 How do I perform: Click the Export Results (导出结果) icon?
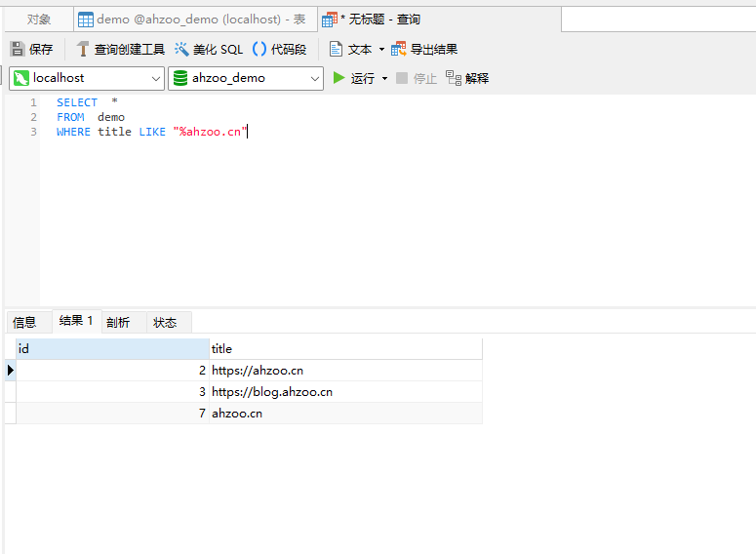399,49
